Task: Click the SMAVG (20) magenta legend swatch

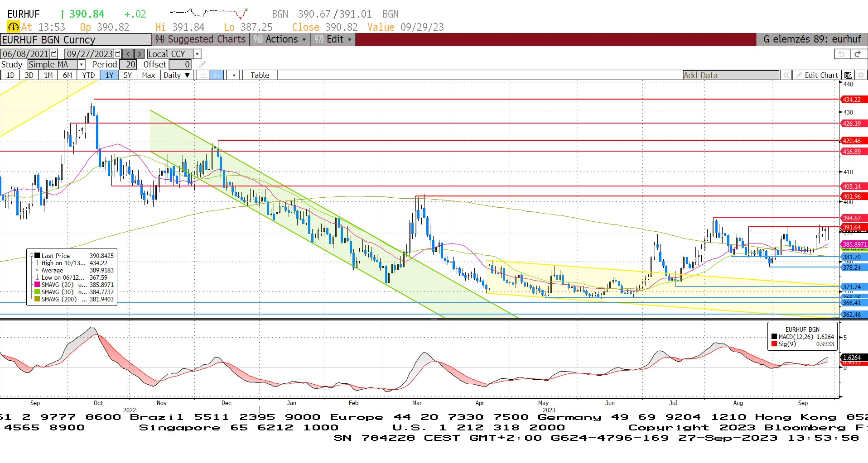Action: (x=37, y=285)
